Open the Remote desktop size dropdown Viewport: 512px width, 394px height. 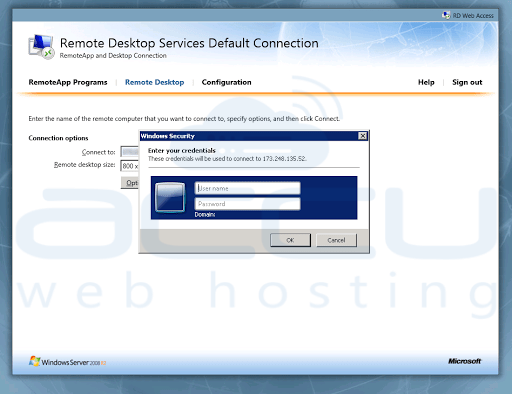[130, 166]
